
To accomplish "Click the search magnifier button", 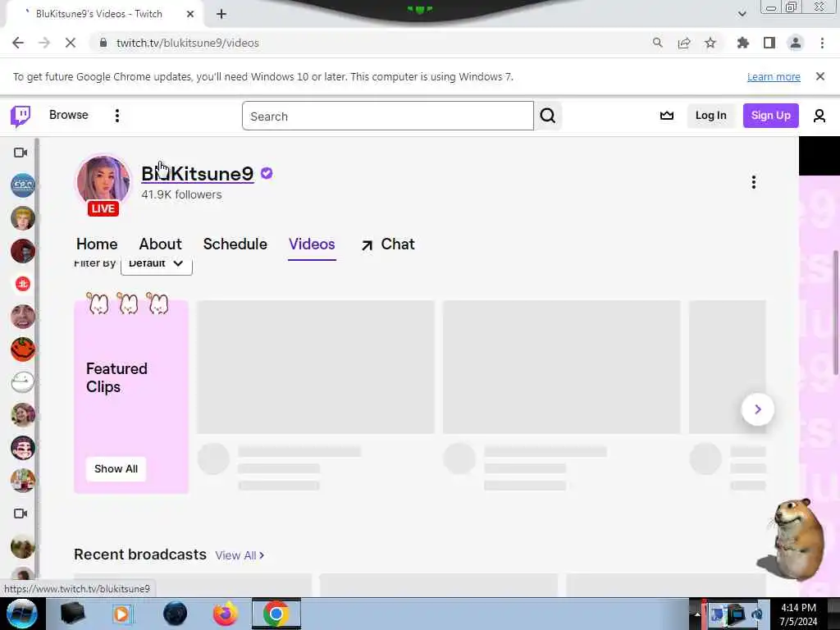I will click(x=547, y=116).
